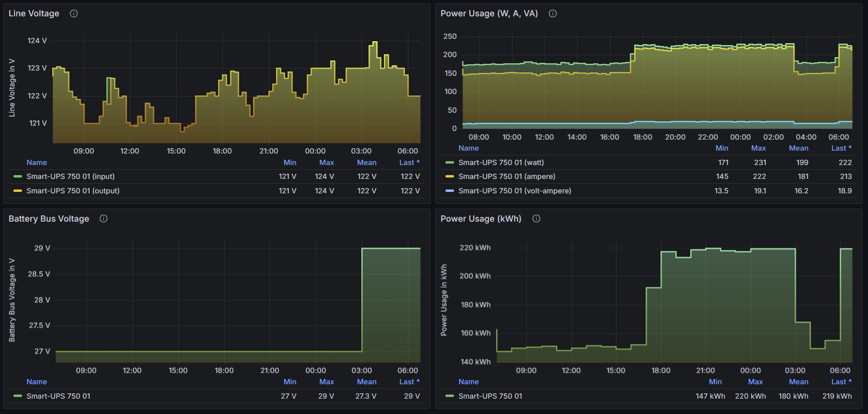Sort Battery Bus Voltage legend by Min
Image resolution: width=868 pixels, height=414 pixels.
(x=290, y=382)
